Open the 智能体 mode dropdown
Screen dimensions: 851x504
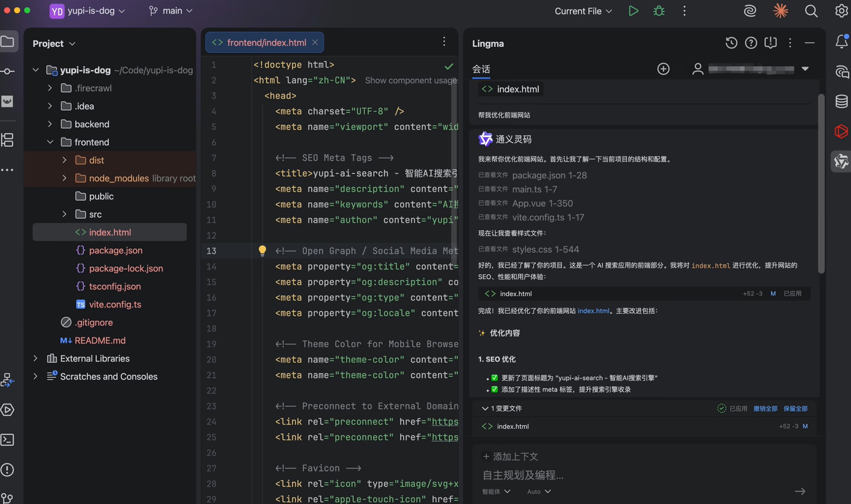[x=496, y=492]
